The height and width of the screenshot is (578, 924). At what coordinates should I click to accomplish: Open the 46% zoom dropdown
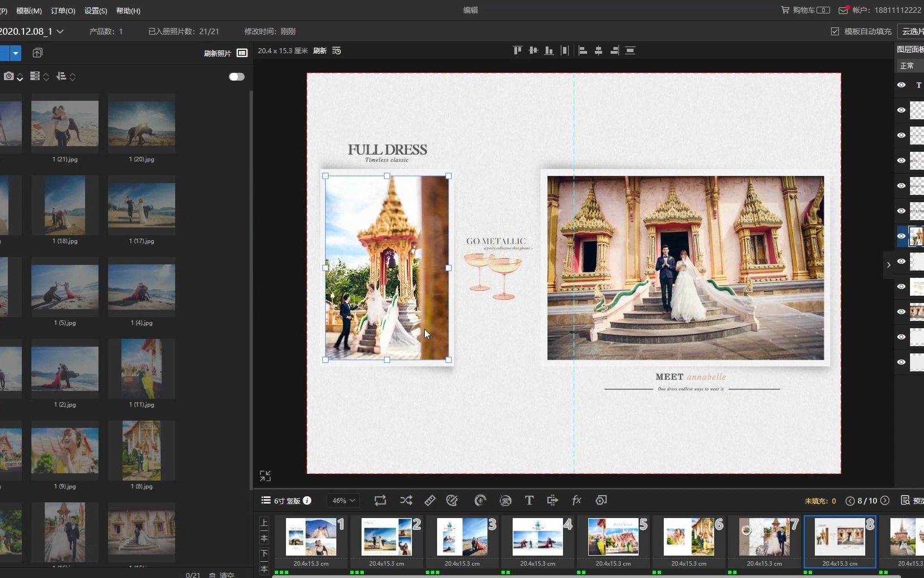pyautogui.click(x=343, y=500)
